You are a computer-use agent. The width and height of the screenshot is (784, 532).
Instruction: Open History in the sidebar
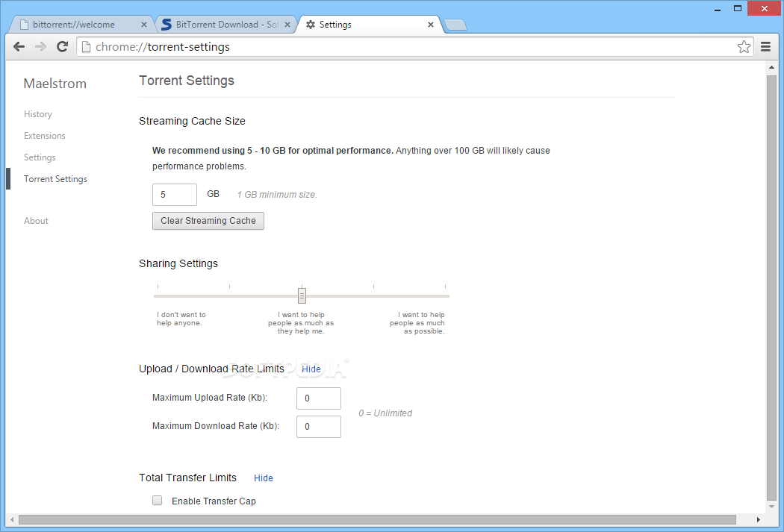point(38,114)
